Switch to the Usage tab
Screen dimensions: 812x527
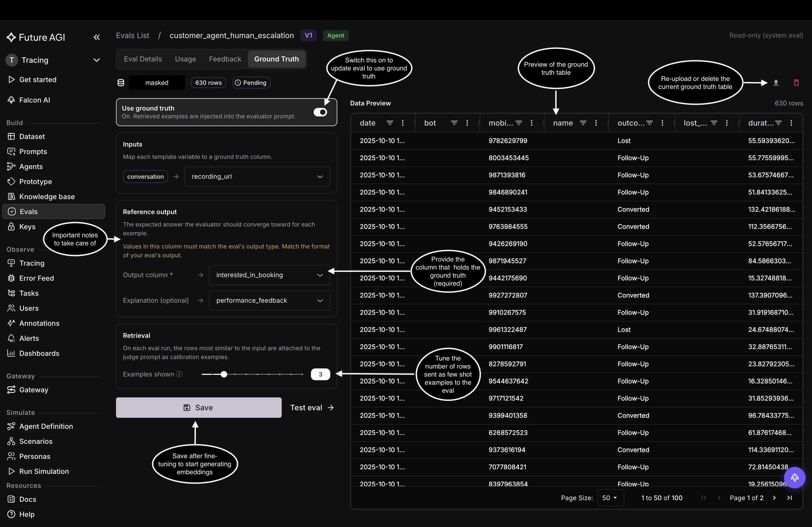185,59
